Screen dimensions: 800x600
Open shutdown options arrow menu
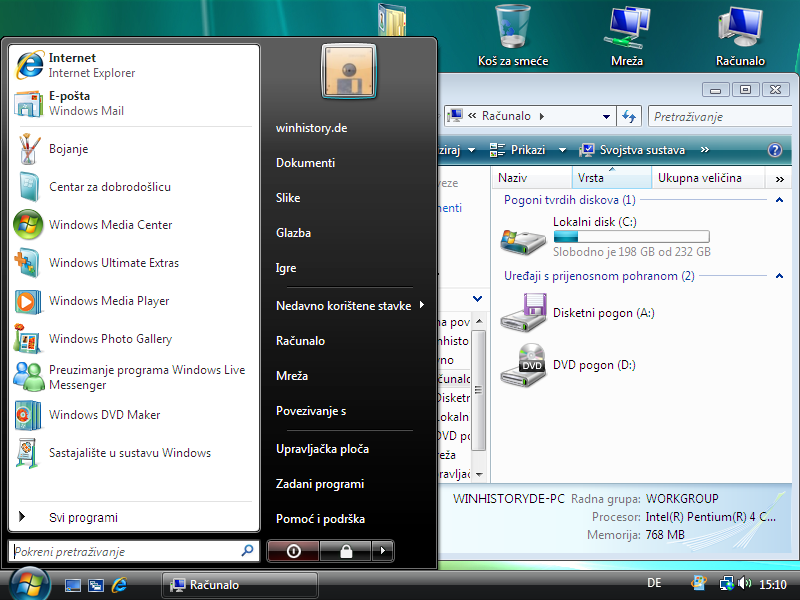pyautogui.click(x=383, y=551)
